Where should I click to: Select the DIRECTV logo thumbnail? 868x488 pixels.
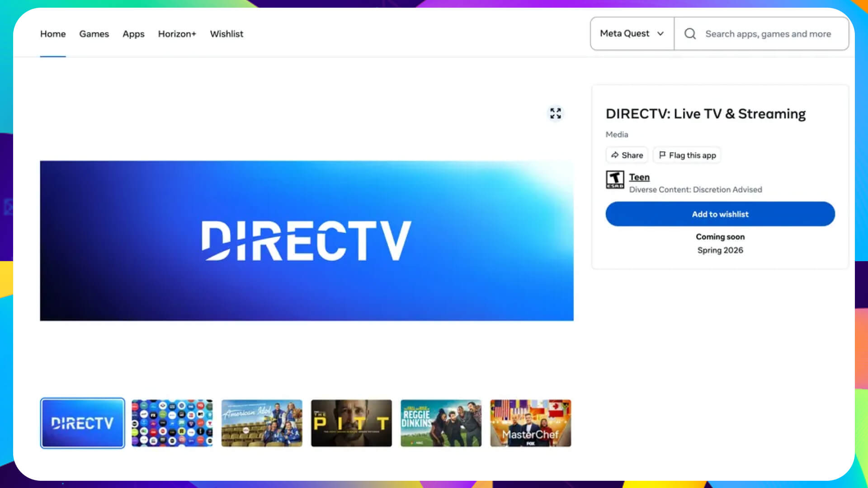point(82,423)
